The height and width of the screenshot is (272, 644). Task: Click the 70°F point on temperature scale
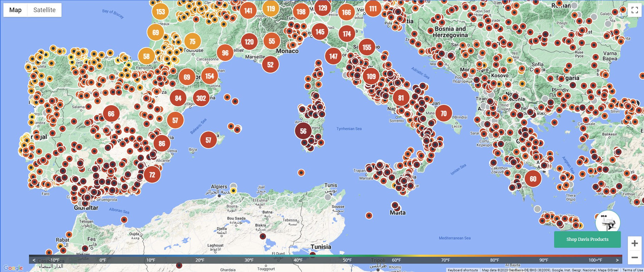tap(445, 260)
